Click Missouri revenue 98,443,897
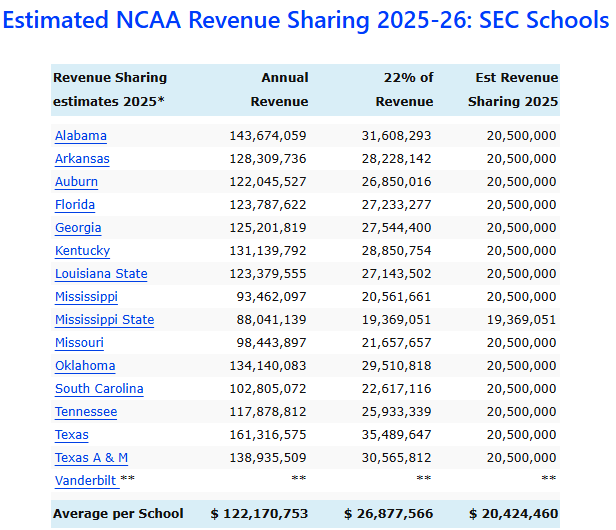 coord(271,343)
